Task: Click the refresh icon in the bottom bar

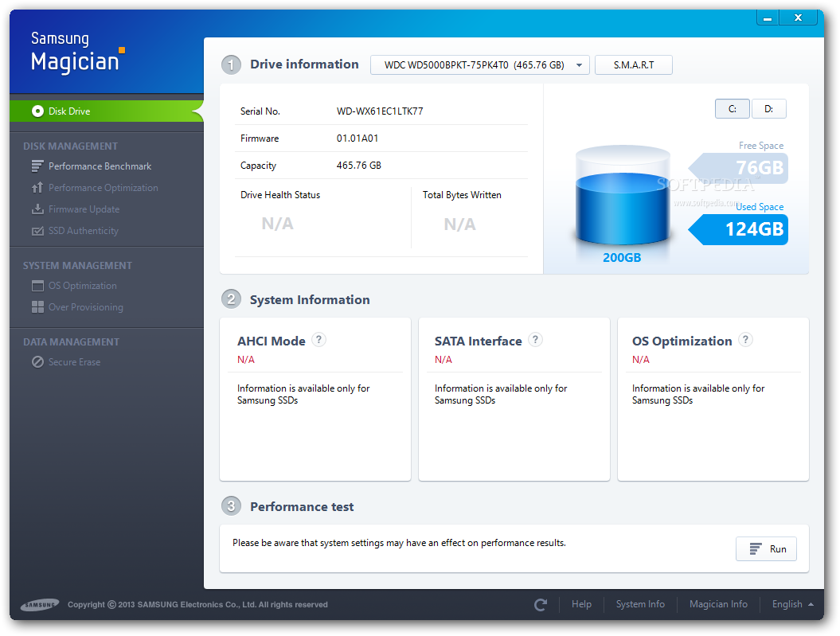Action: 541,605
